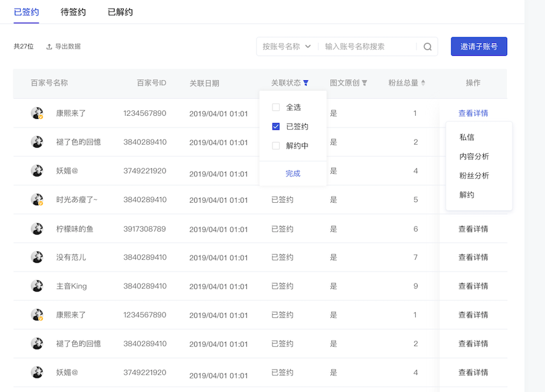545x392 pixels.
Task: Select 粉丝分析 from the action menu
Action: coord(474,176)
